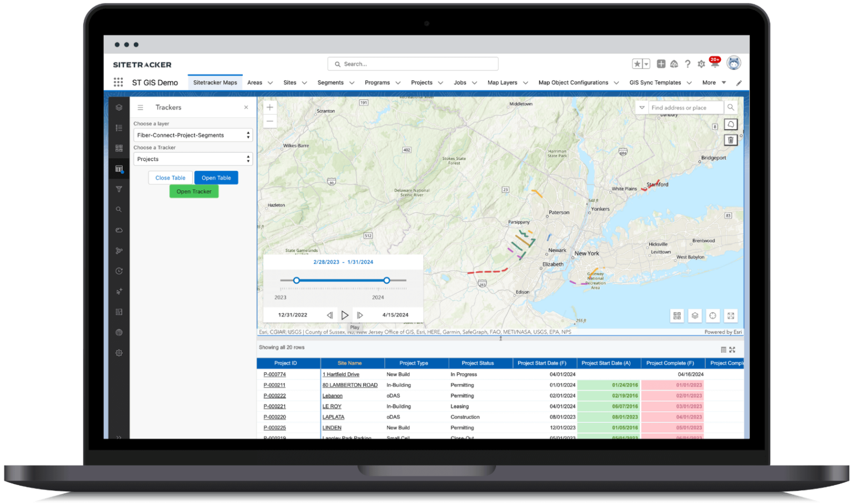Open the Fiber-Connect-Project-Segments layer dropdown

click(x=192, y=135)
